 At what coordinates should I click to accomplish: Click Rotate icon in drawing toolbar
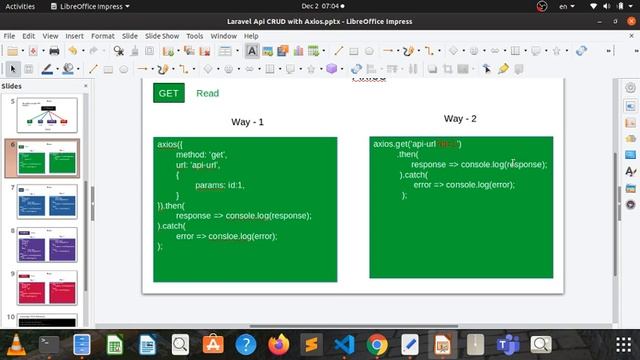pos(356,69)
